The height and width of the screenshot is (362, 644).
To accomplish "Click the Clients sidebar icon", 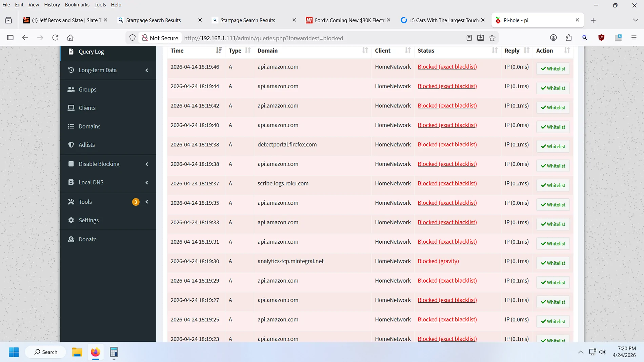I will point(71,108).
